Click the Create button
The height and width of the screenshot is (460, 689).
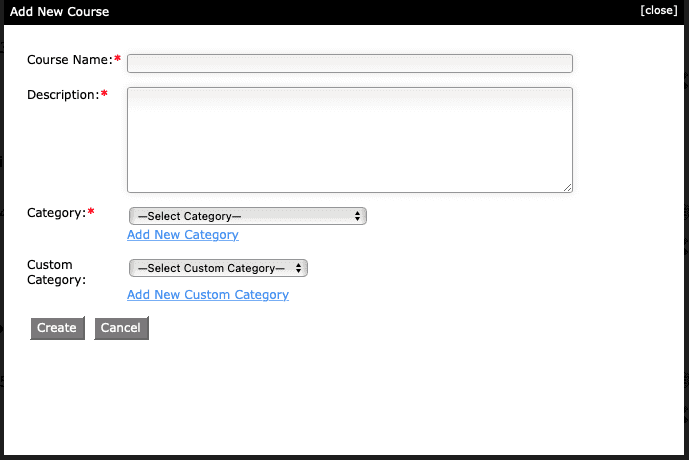point(57,328)
